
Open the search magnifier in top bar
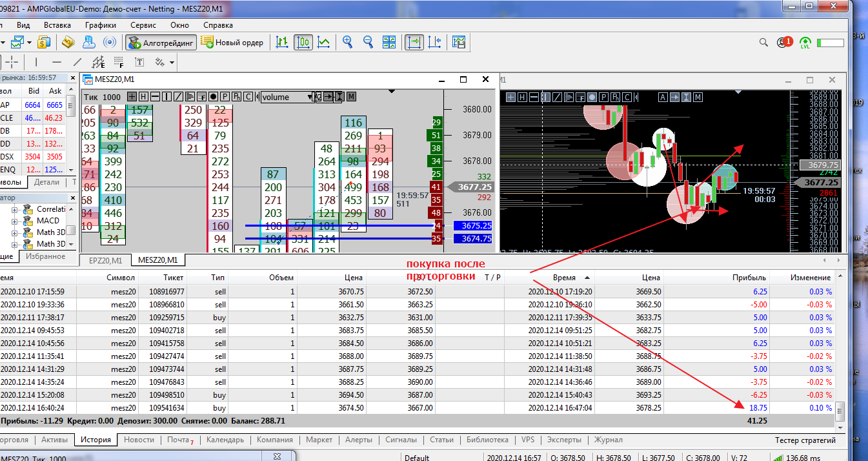coord(763,42)
